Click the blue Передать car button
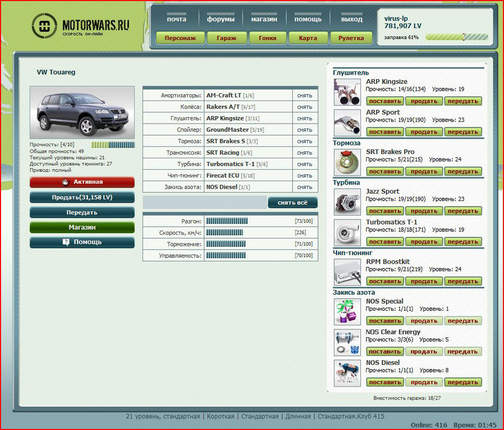The height and width of the screenshot is (430, 504). tap(82, 213)
